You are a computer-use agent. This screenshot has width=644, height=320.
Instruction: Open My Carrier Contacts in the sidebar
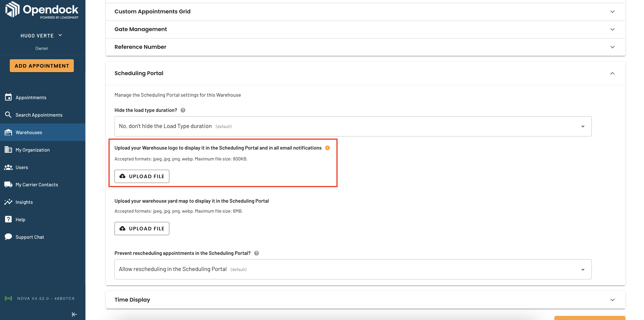[x=42, y=185]
